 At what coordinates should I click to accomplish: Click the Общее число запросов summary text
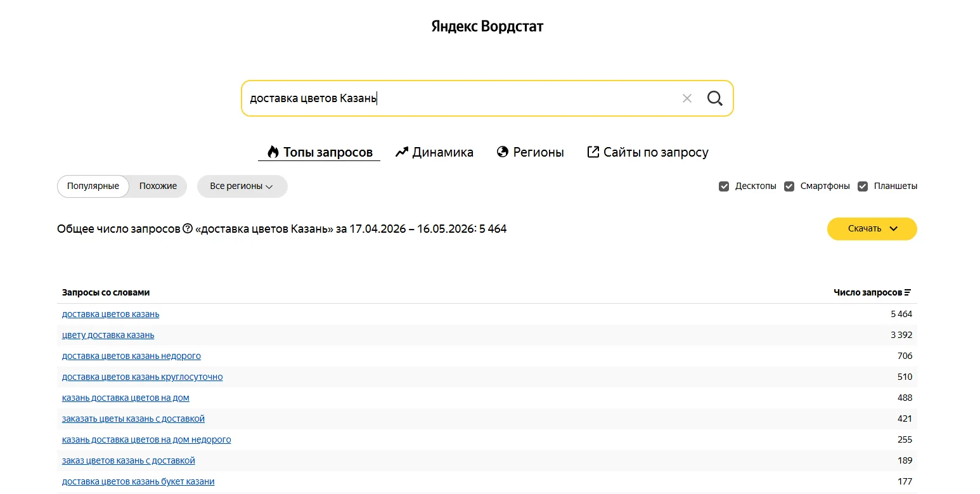pyautogui.click(x=282, y=229)
